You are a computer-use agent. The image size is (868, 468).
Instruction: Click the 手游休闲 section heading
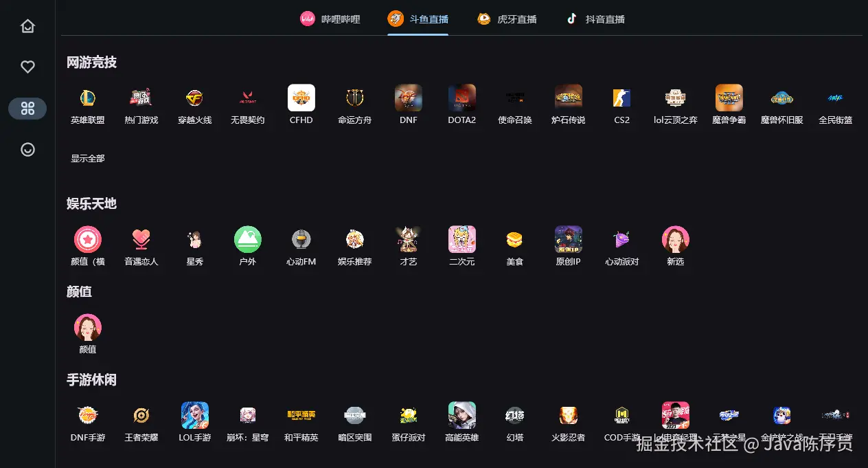coord(91,380)
